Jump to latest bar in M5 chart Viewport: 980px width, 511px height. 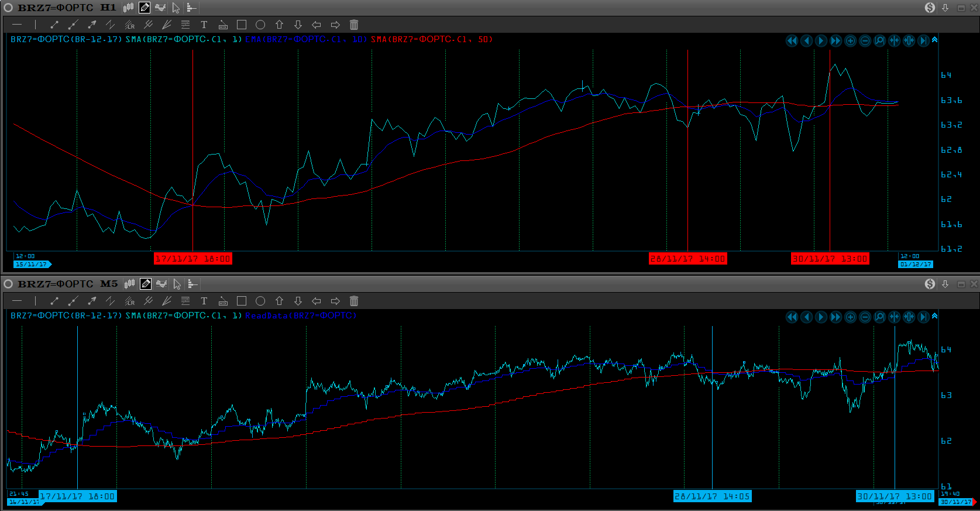923,317
